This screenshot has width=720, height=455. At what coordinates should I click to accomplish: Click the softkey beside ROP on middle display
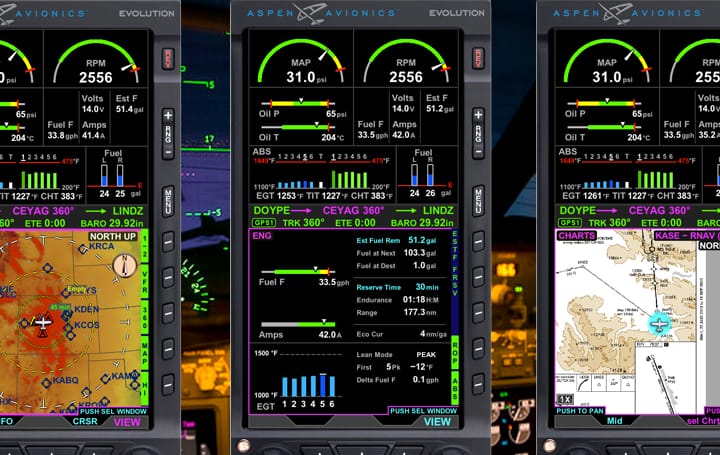pos(478,348)
